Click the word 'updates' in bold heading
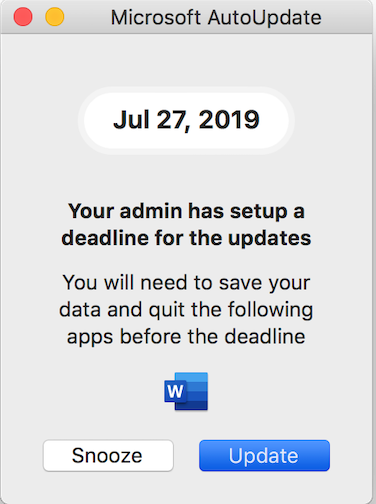 pos(270,239)
